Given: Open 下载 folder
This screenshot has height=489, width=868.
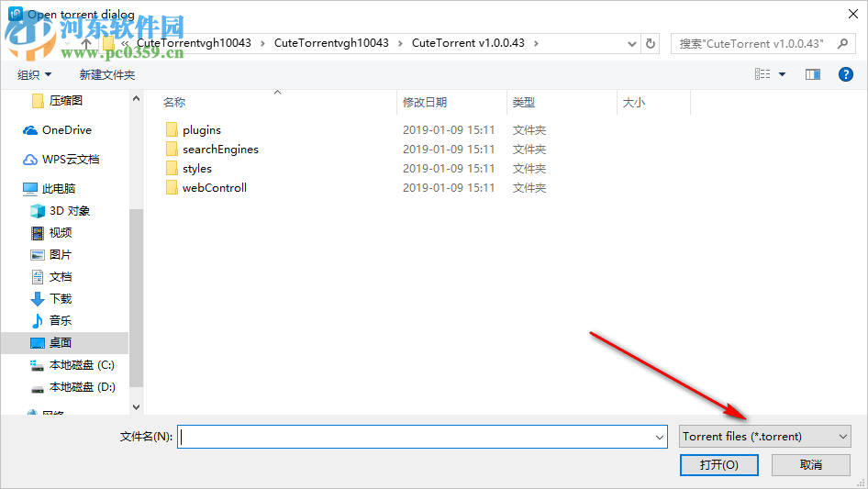Looking at the screenshot, I should (61, 299).
